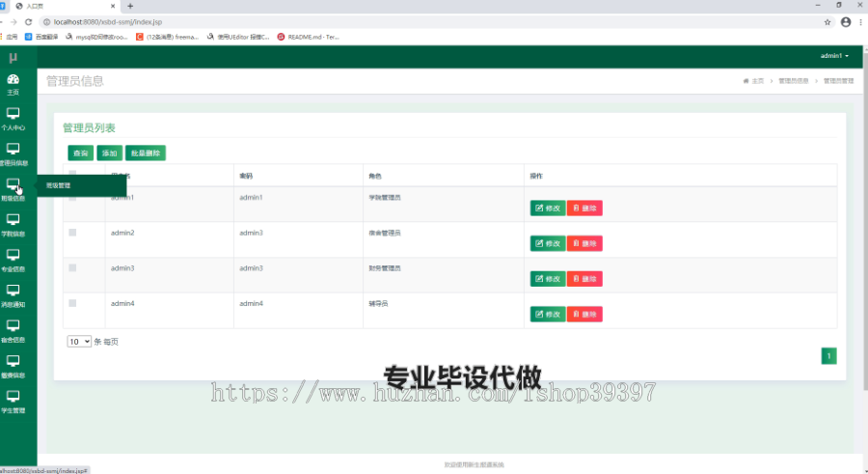Select the checkbox for admin4 row

[x=72, y=303]
